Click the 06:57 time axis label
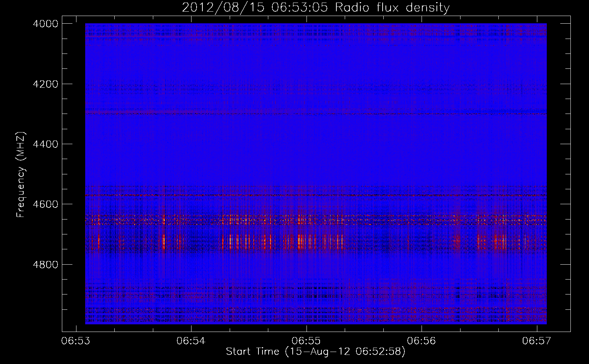Image resolution: width=589 pixels, height=364 pixels. (537, 341)
